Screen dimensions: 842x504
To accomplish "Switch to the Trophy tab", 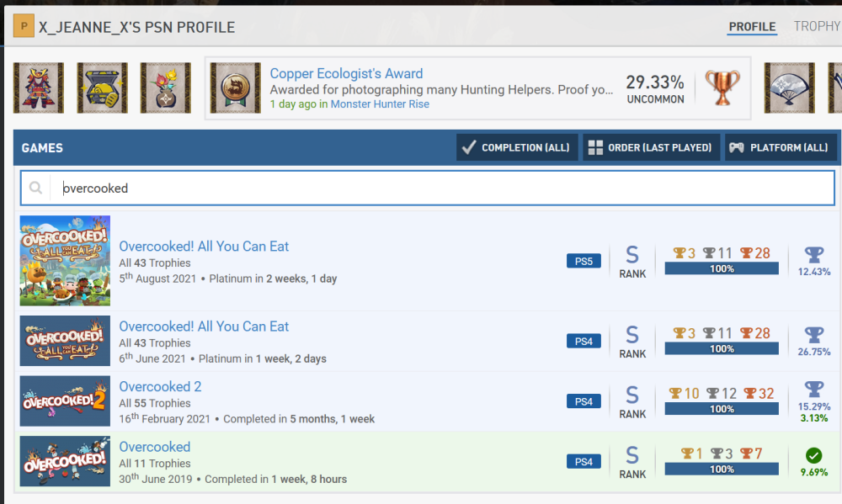I will [x=816, y=27].
